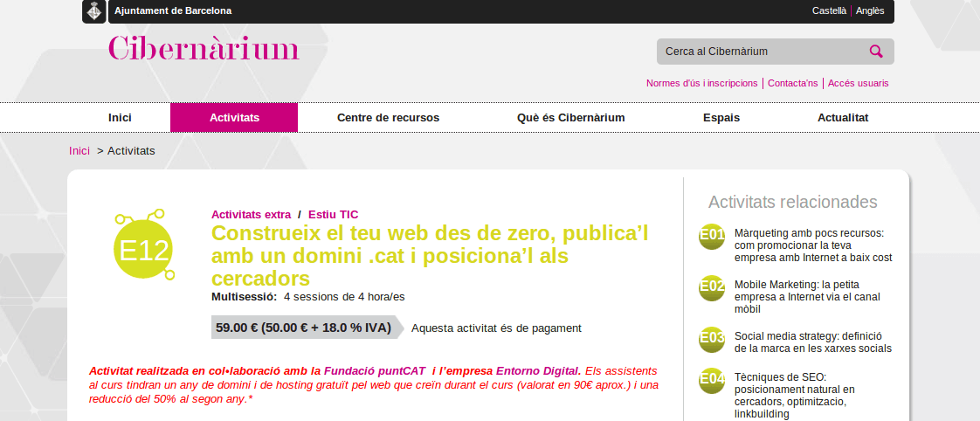Open the E01 related activity badge
The height and width of the screenshot is (421, 980).
[x=712, y=236]
